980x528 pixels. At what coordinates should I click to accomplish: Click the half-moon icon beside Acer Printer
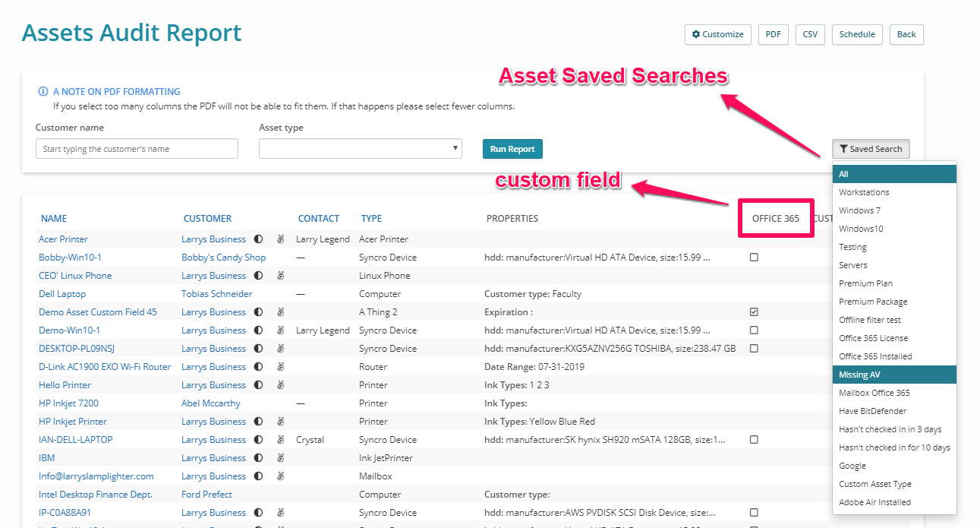pos(259,239)
